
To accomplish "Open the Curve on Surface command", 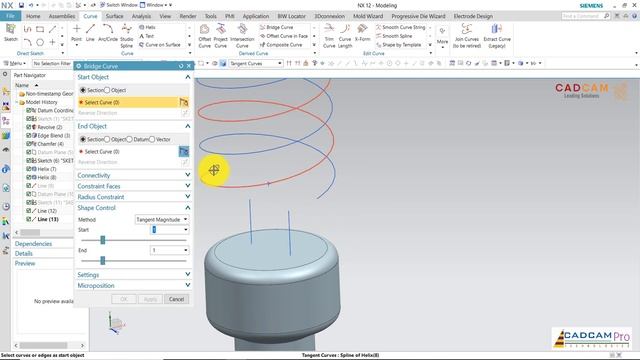I will tap(160, 45).
